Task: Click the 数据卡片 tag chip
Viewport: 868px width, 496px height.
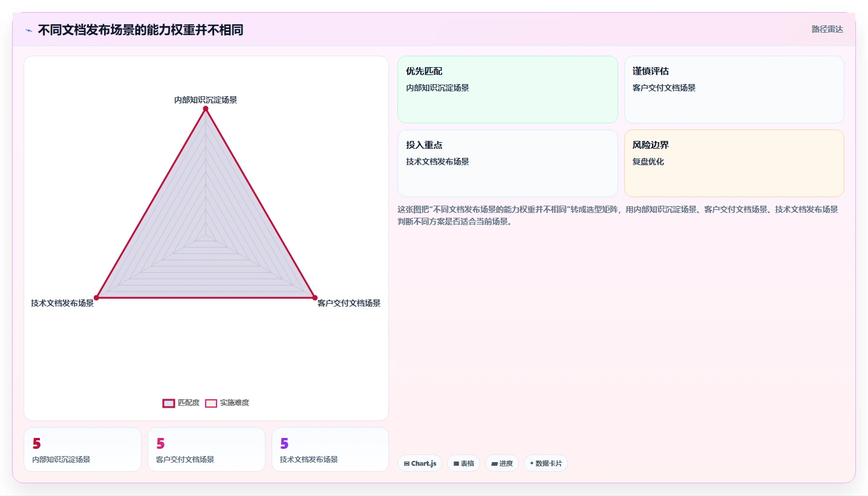Action: pyautogui.click(x=546, y=463)
